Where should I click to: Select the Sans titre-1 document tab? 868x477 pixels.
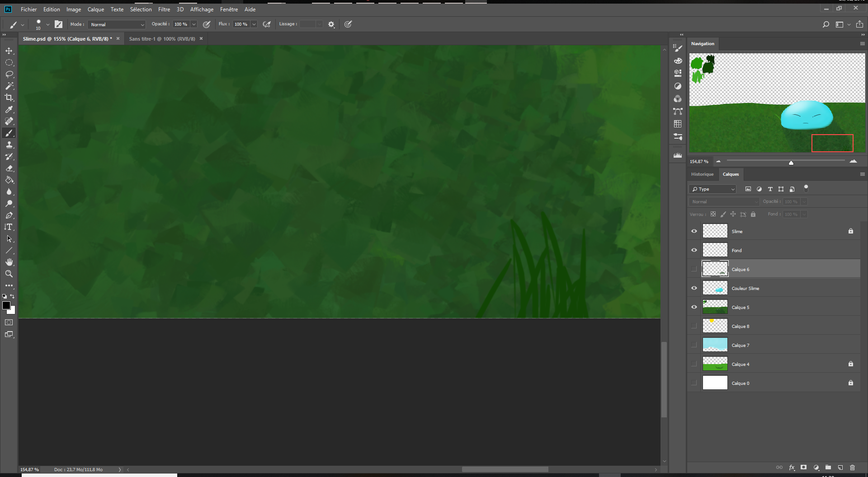[x=162, y=38]
